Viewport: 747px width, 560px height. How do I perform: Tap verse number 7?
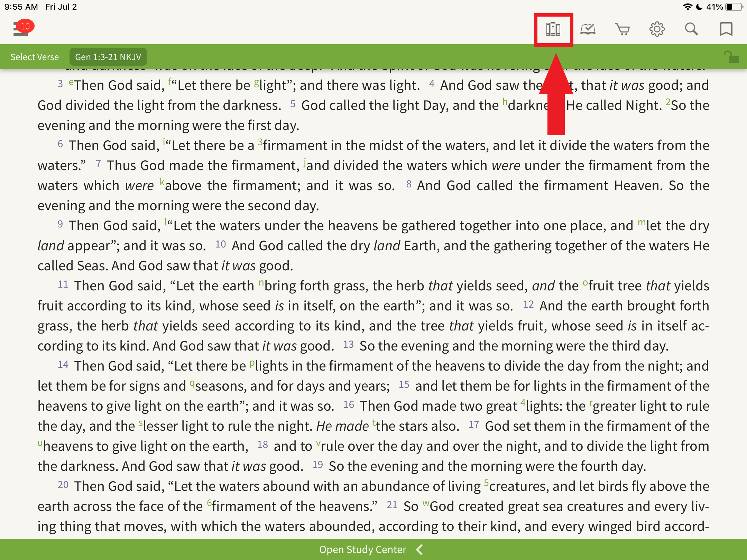tap(98, 164)
